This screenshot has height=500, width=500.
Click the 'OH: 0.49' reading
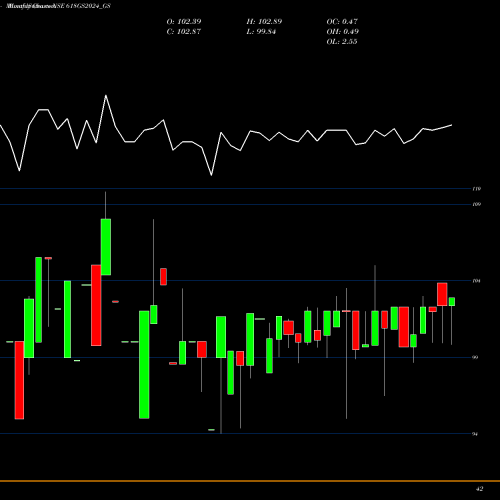click(343, 32)
